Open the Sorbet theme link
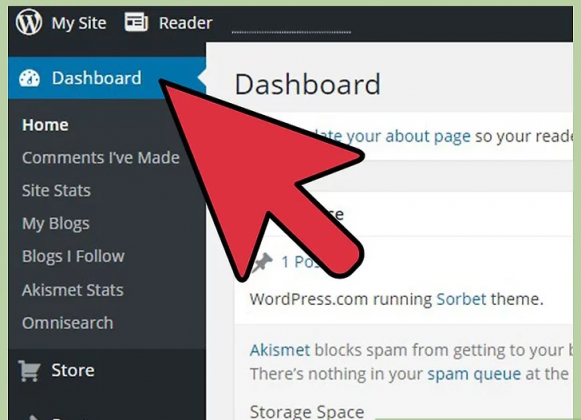The height and width of the screenshot is (420, 581). pyautogui.click(x=461, y=299)
